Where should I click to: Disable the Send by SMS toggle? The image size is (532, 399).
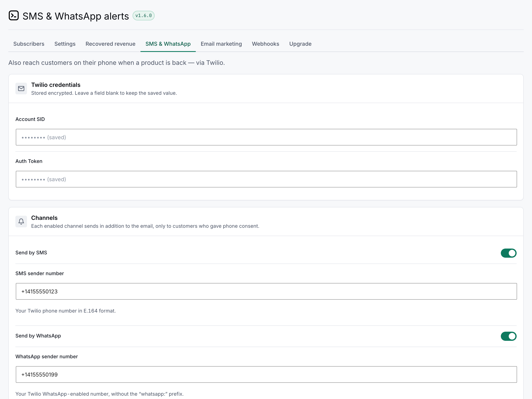pos(509,253)
